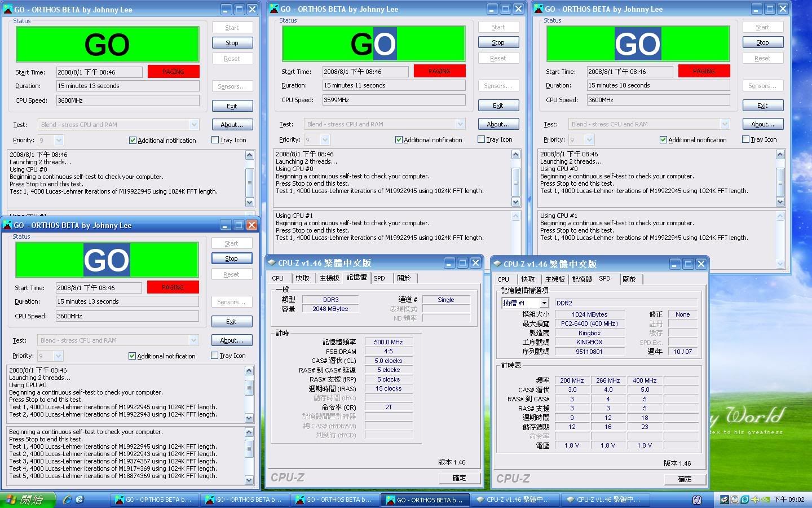This screenshot has height=508, width=812.
Task: Open the Priority dropdown in the bottom-left ORTHOS window
Action: (58, 356)
